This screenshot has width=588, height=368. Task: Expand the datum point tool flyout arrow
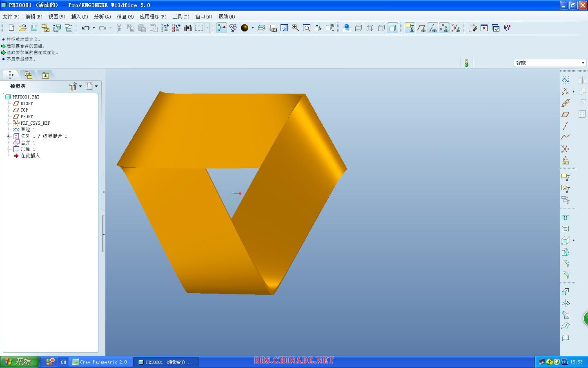coord(574,92)
